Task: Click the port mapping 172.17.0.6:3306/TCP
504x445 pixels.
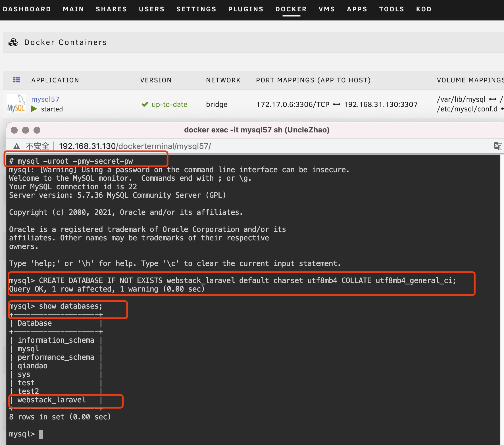Action: point(293,104)
